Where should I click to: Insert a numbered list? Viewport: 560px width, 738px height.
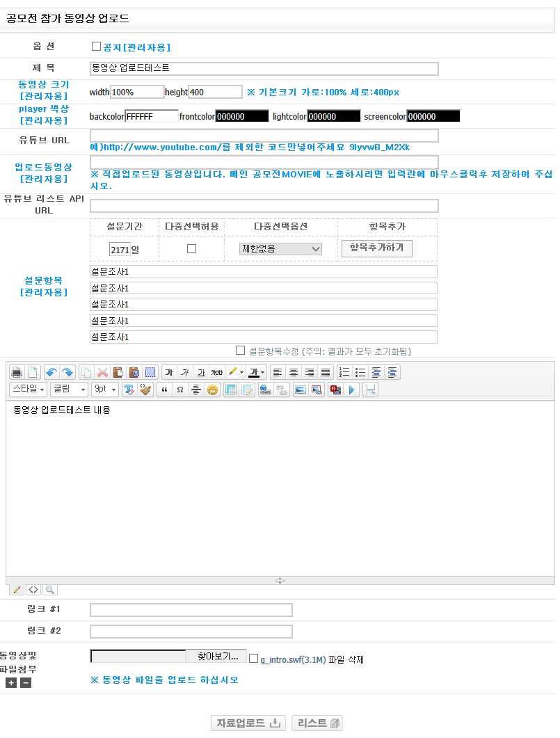click(344, 372)
